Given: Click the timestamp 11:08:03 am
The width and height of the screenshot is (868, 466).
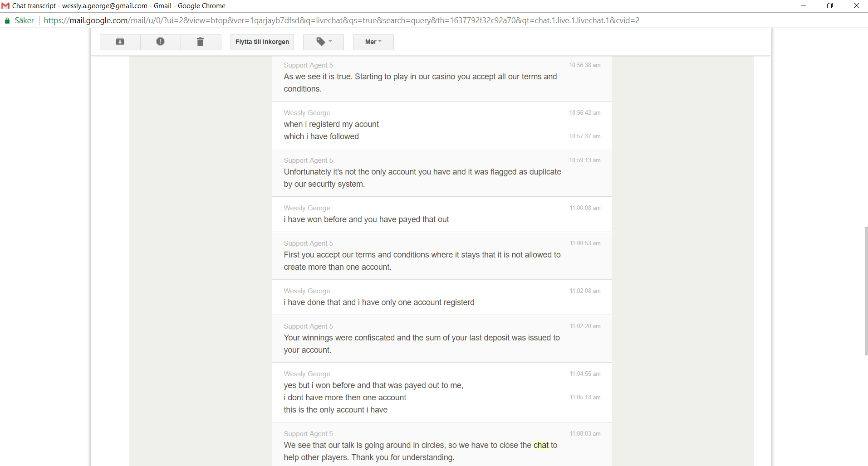Looking at the screenshot, I should tap(585, 434).
